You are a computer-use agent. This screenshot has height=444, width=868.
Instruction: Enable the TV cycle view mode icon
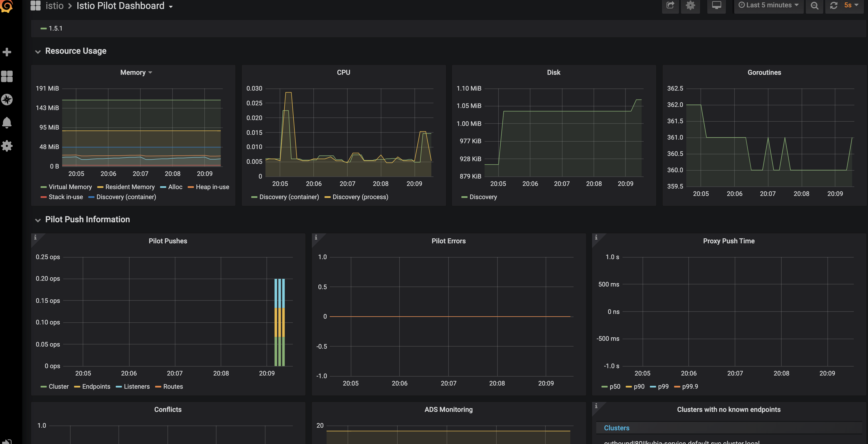point(716,5)
